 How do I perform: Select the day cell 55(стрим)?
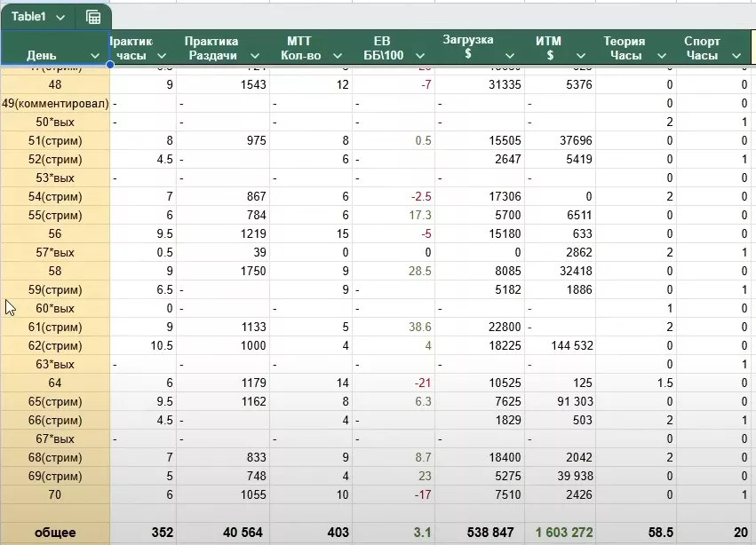[x=55, y=215]
